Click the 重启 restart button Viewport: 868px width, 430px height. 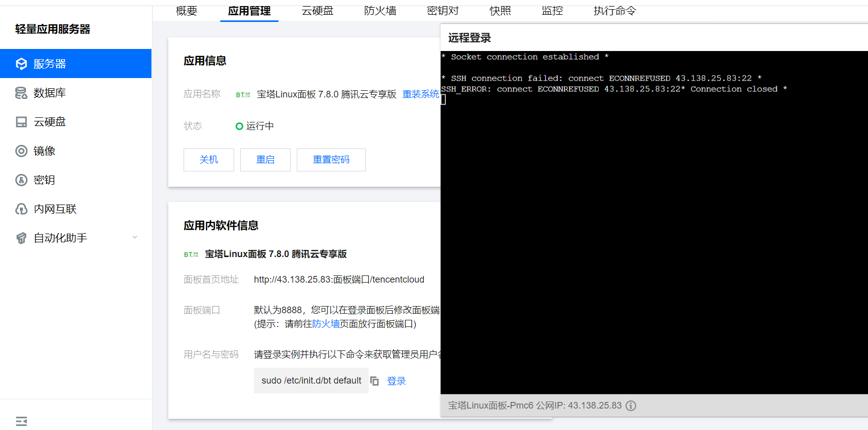click(x=265, y=160)
